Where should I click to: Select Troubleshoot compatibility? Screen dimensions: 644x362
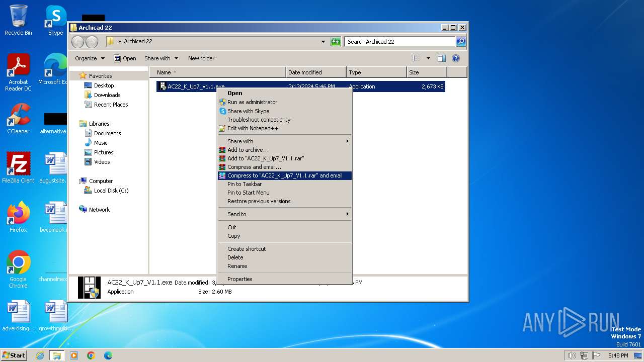pos(285,120)
